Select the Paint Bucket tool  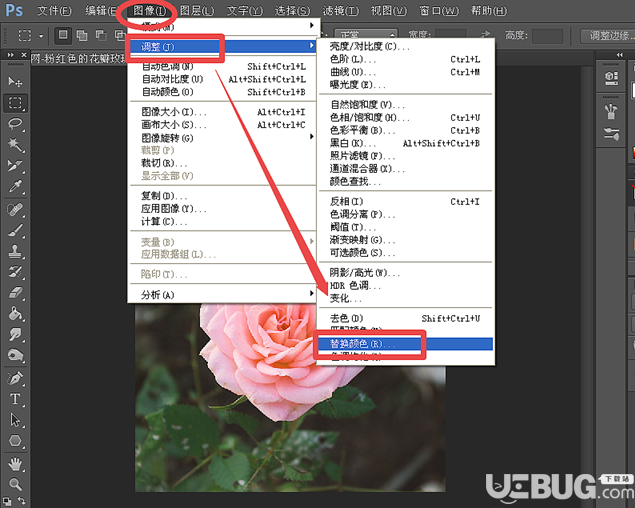pos(15,314)
